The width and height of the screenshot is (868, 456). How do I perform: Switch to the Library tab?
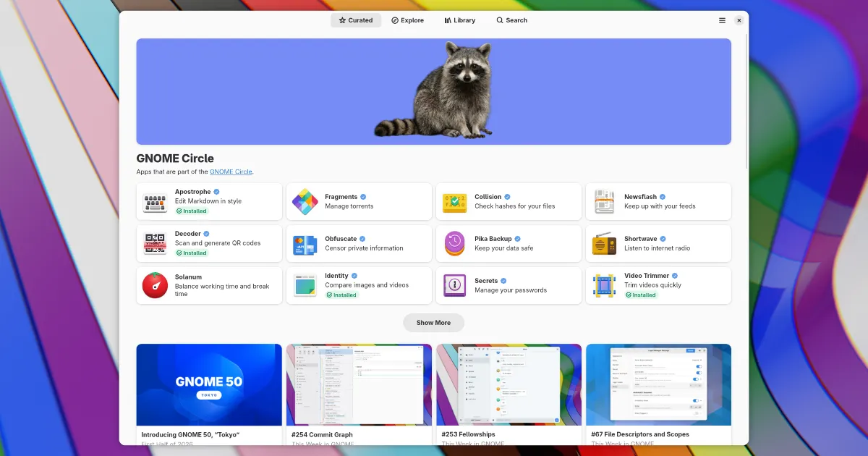(460, 20)
